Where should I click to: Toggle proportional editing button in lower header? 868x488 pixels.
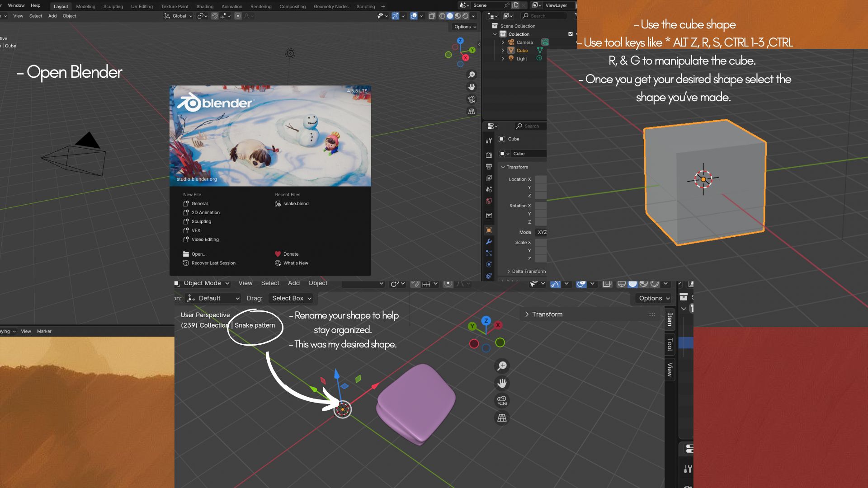click(448, 283)
